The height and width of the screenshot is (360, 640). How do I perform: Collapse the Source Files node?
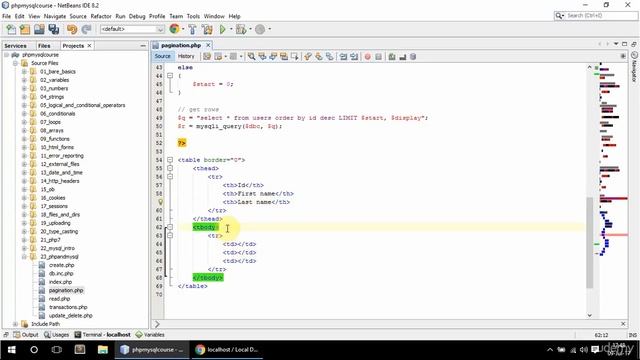click(x=15, y=63)
